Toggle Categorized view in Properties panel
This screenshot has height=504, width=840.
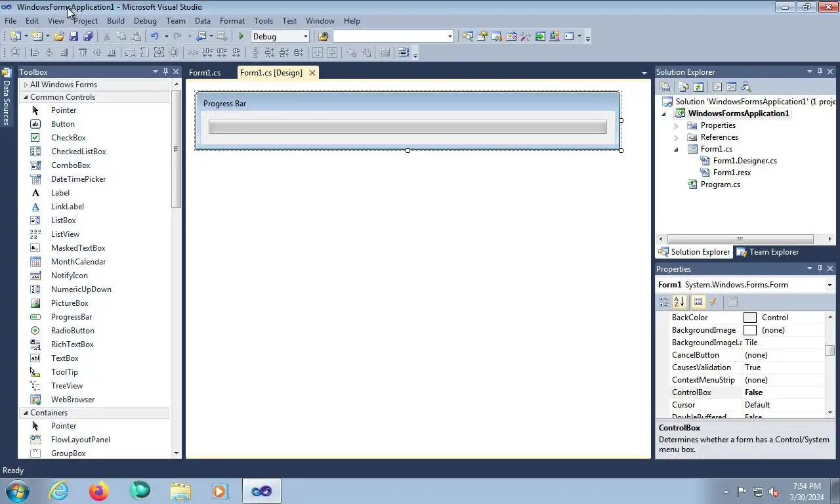[x=664, y=302]
